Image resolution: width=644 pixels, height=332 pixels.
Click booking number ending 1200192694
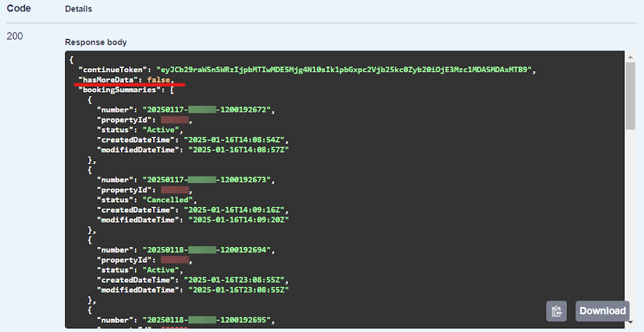click(207, 250)
